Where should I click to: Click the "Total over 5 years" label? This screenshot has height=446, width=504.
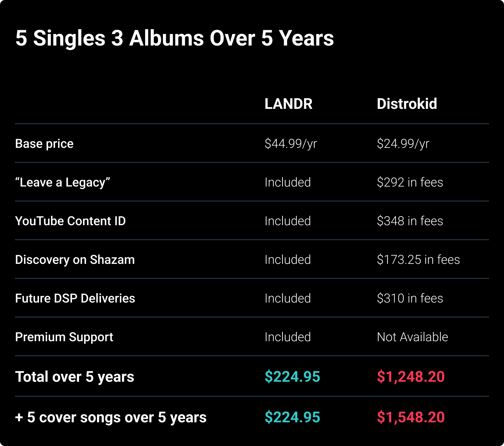[75, 377]
